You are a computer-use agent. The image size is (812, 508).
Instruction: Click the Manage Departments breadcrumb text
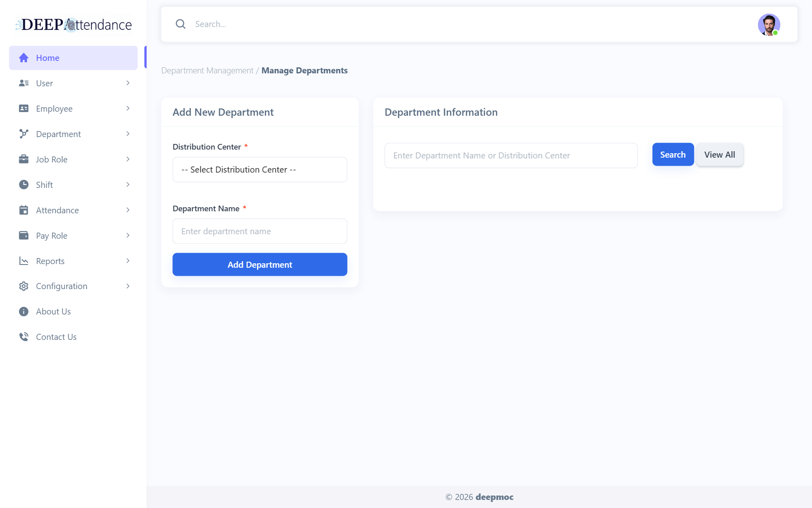(304, 71)
